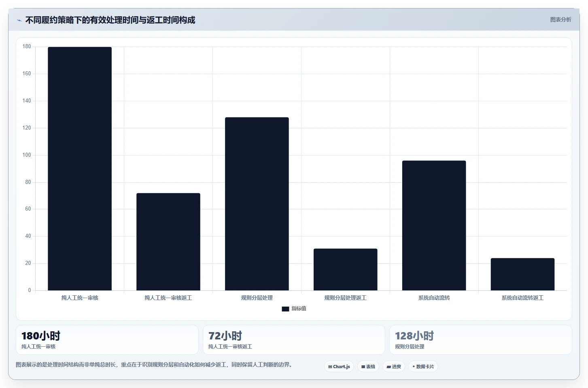The width and height of the screenshot is (588, 388).
Task: Click the x-axis label 系统自动流转返工
Action: pos(523,298)
